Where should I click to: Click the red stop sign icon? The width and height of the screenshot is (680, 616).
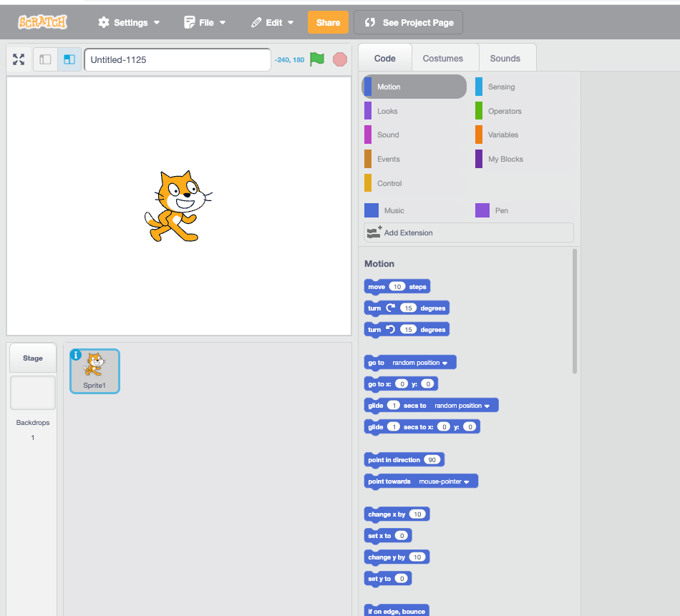coord(339,59)
